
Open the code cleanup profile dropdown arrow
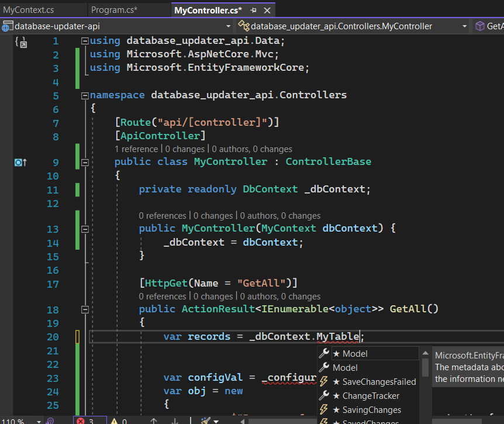(x=216, y=421)
